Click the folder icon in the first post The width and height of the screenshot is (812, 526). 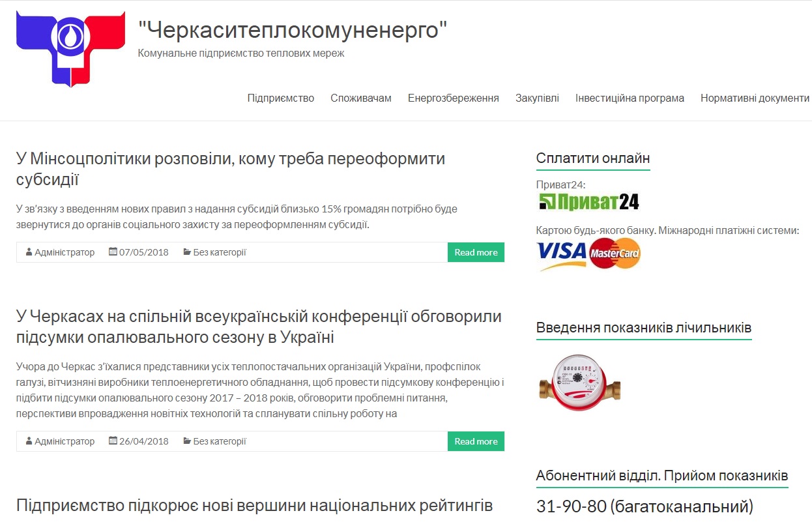187,252
